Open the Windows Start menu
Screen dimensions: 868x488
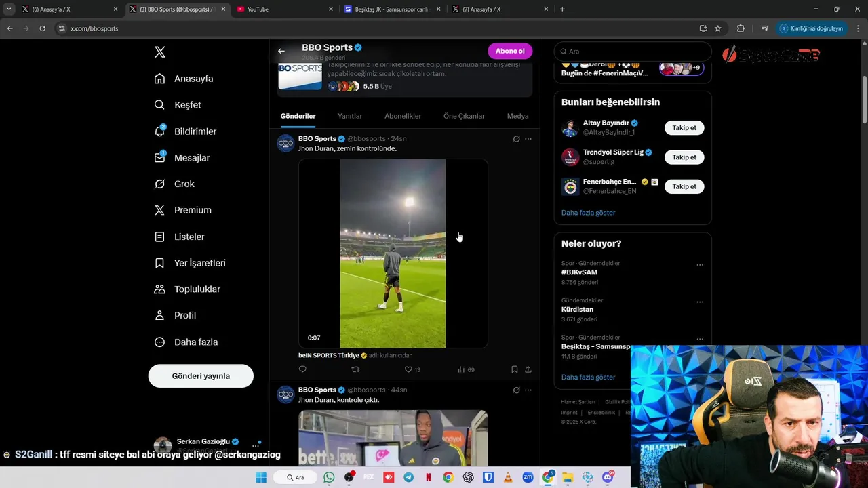coord(261,477)
